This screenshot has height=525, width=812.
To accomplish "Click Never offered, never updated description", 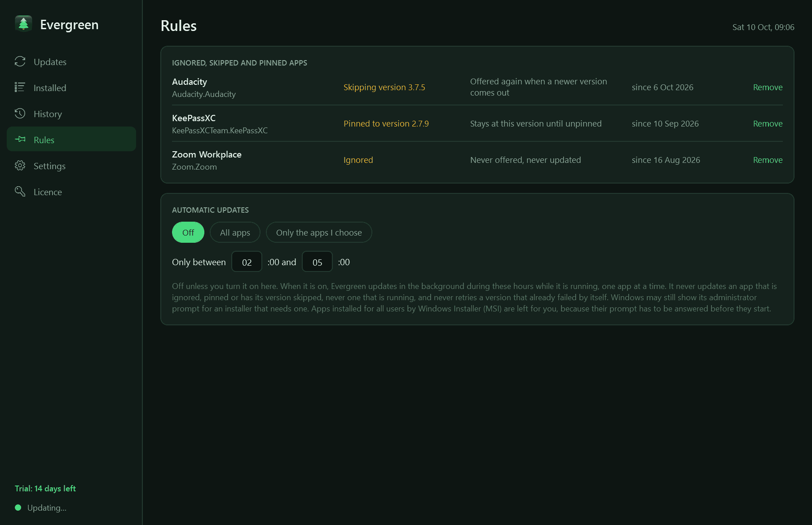I will coord(525,160).
